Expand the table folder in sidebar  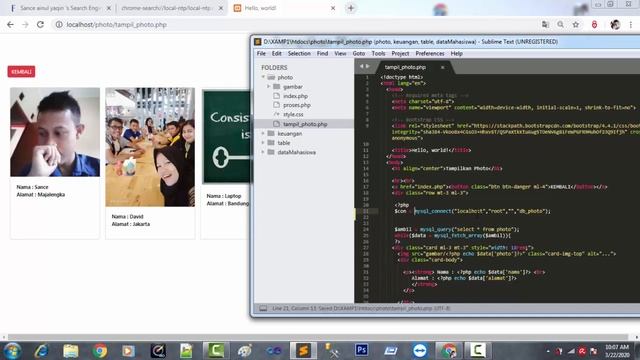coord(263,143)
